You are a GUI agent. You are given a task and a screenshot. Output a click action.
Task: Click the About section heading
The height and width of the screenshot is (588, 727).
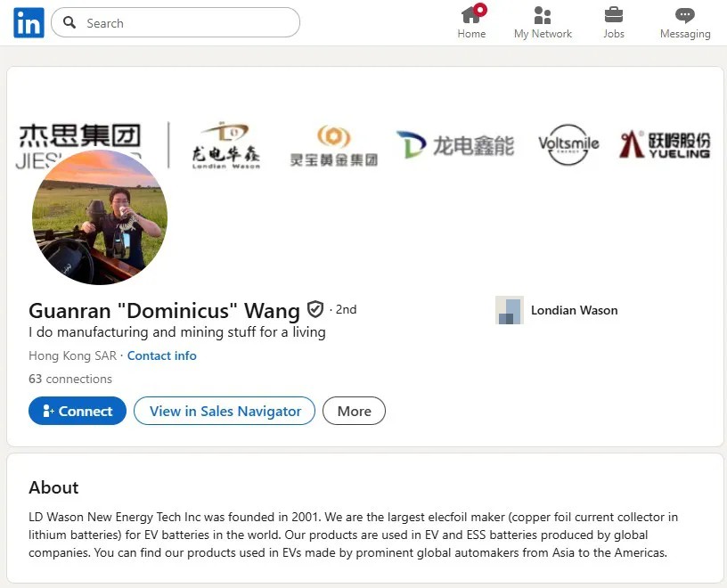pos(53,487)
